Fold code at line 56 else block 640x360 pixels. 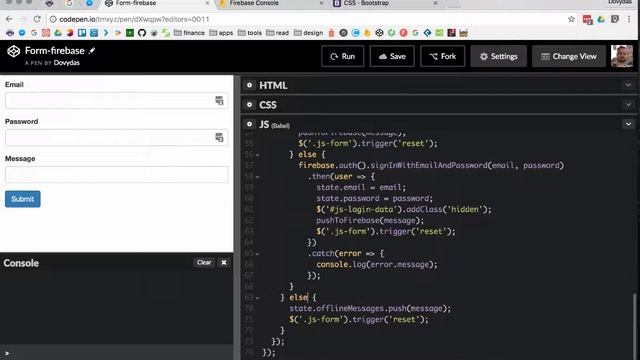pyautogui.click(x=258, y=155)
